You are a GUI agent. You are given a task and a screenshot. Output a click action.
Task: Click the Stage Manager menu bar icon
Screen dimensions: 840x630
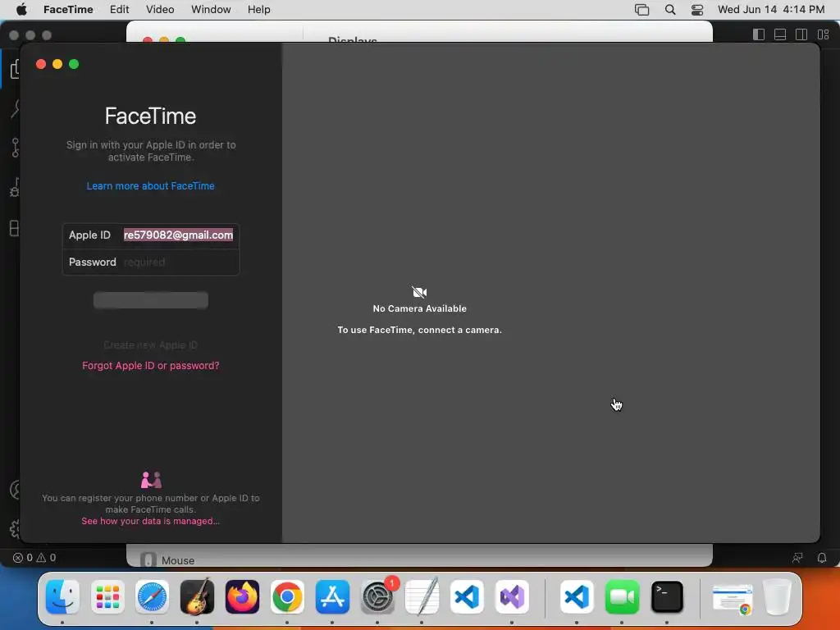pyautogui.click(x=641, y=9)
